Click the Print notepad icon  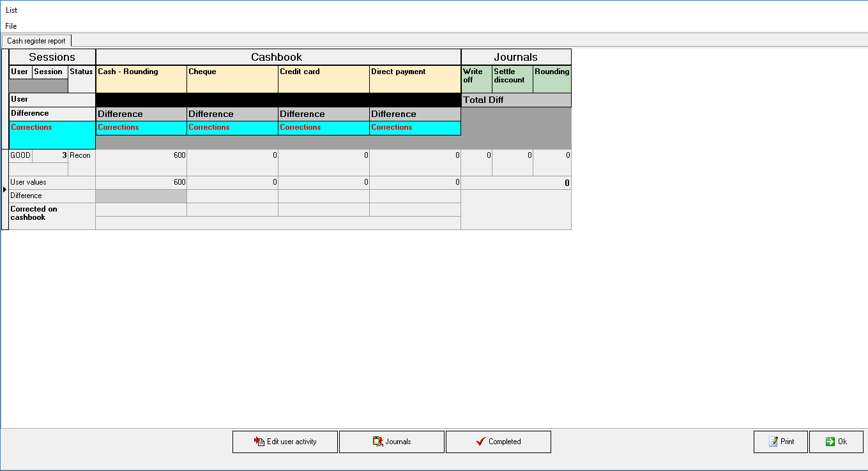tap(773, 442)
